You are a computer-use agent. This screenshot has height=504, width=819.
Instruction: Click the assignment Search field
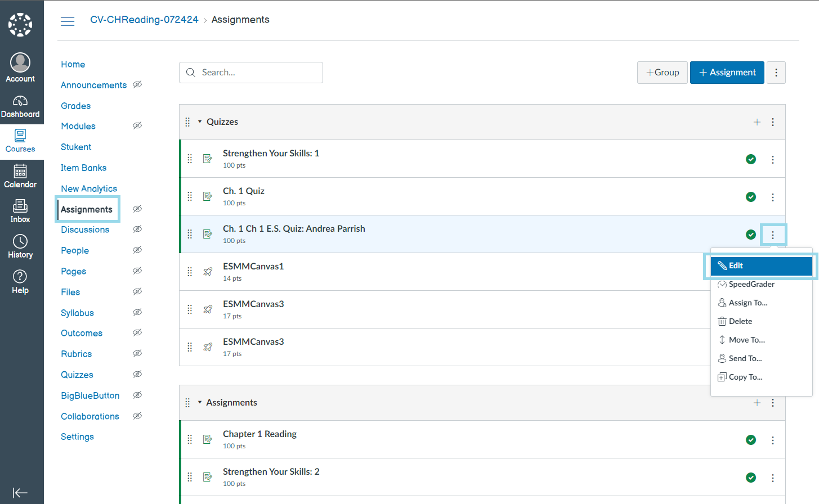click(x=251, y=73)
